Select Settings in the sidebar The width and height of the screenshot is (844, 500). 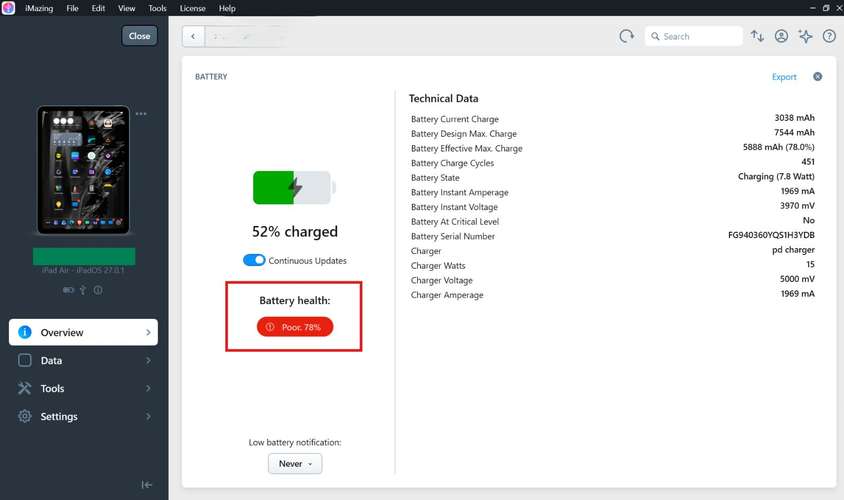pos(83,417)
